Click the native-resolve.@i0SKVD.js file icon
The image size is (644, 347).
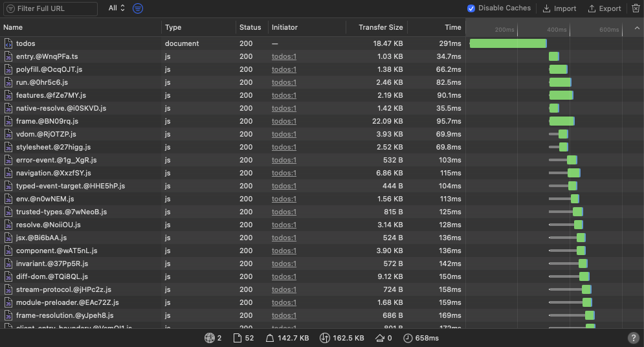point(8,108)
